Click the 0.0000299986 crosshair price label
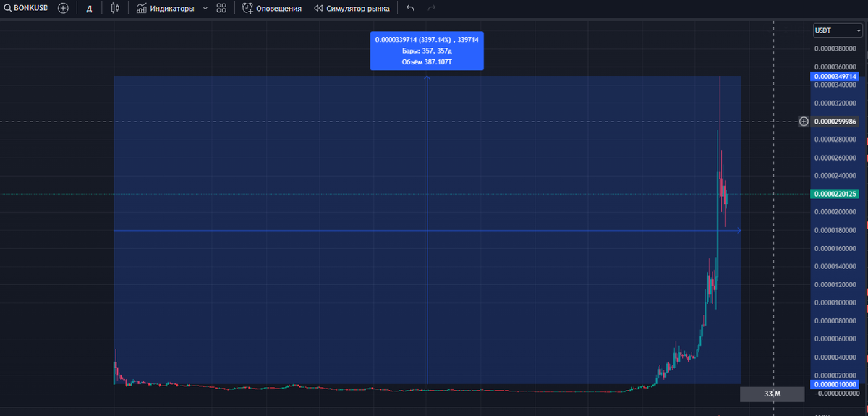The width and height of the screenshot is (868, 416). [x=835, y=122]
